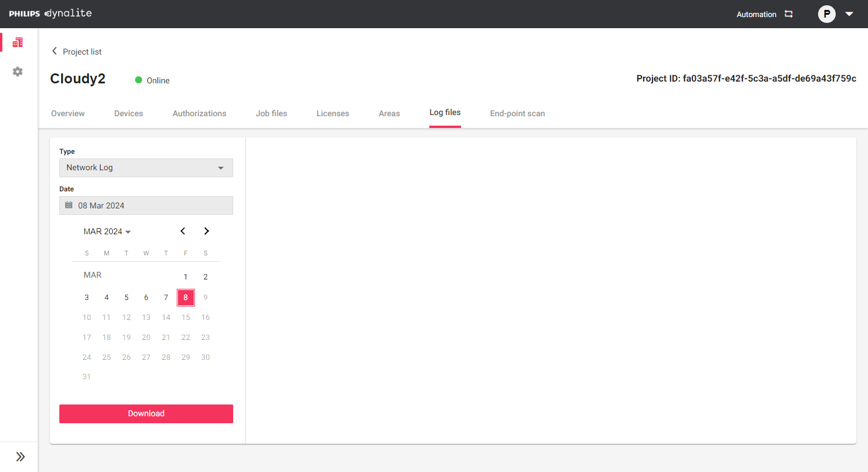Switch to the End-point scan tab

(517, 113)
